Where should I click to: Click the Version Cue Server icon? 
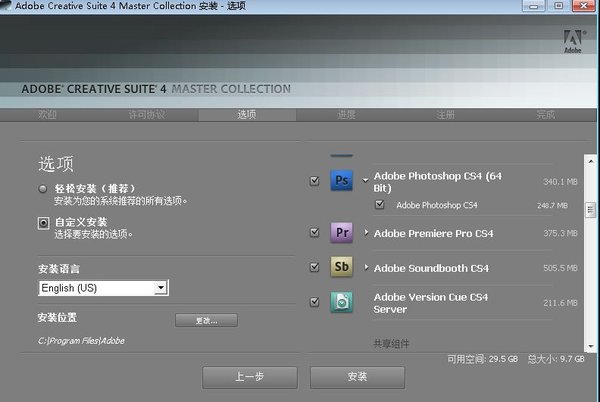click(341, 302)
